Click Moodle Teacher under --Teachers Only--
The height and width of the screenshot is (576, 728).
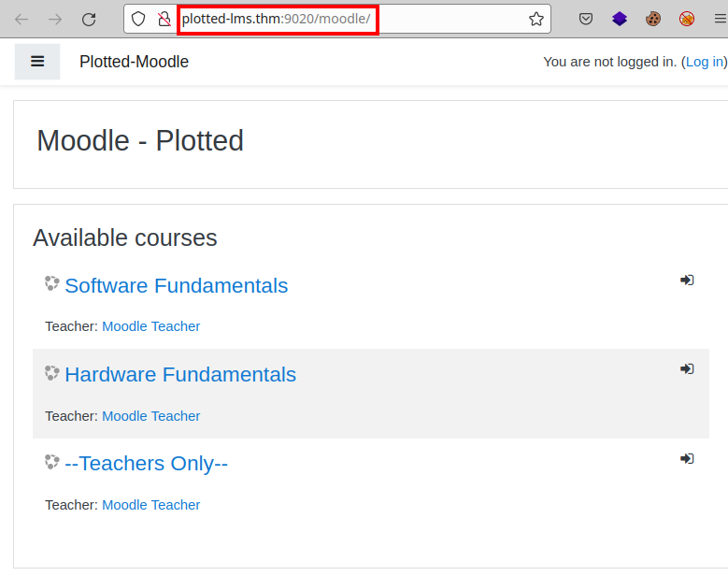150,505
